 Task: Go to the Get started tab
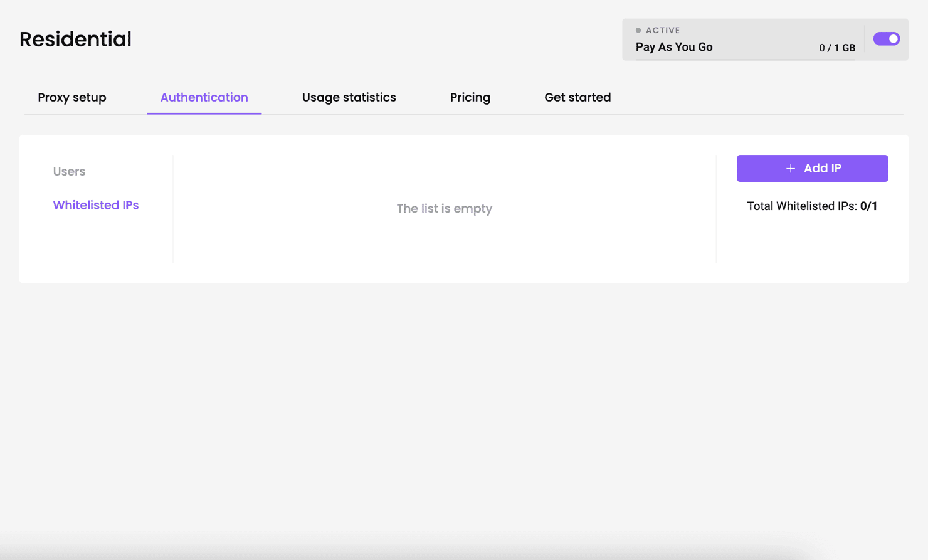coord(577,97)
